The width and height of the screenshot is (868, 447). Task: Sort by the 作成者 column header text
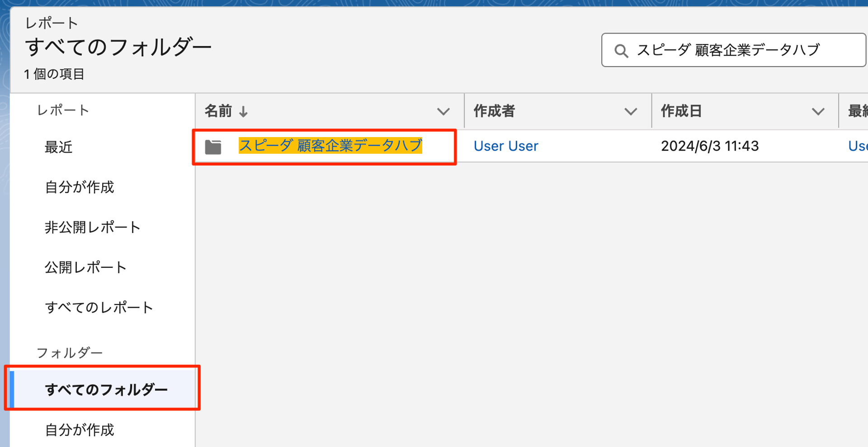494,111
